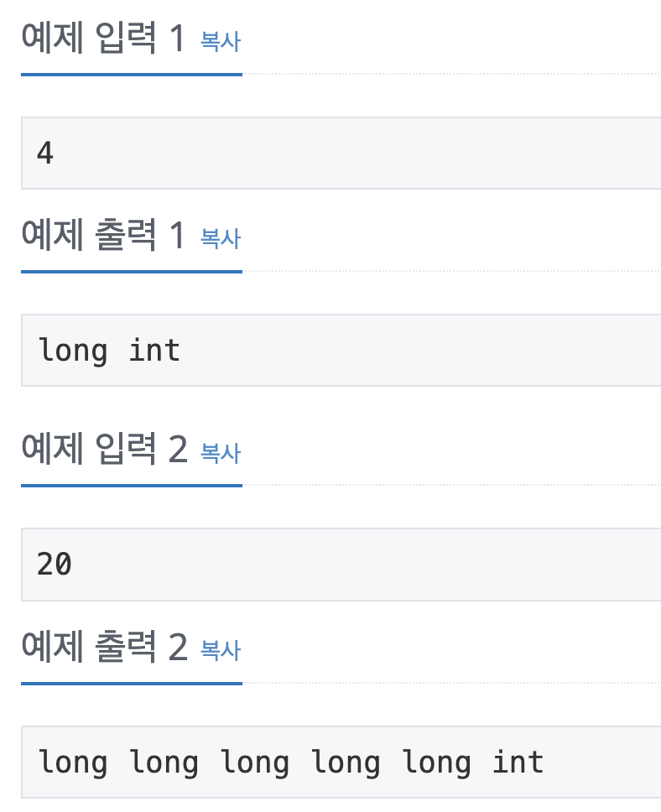Screen dimensions: 661x812
Task: Click the example input 2 box containing 20
Action: [341, 565]
